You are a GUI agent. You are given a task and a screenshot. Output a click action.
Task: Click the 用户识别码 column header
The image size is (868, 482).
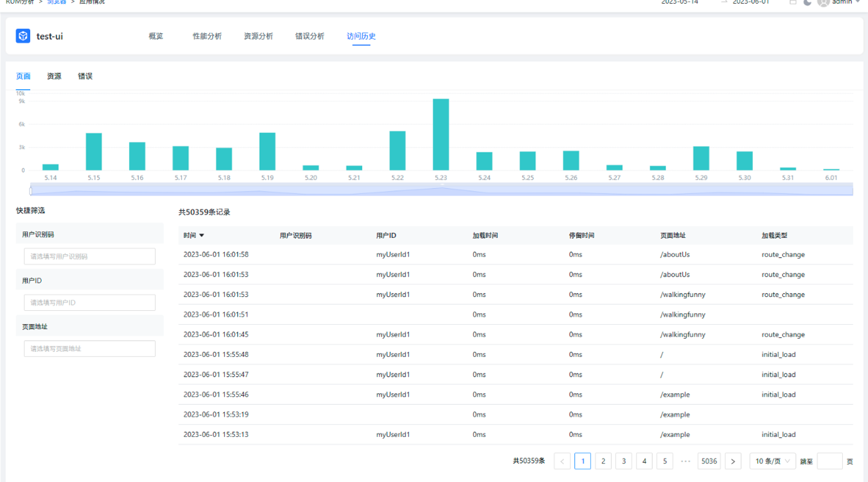tap(296, 236)
